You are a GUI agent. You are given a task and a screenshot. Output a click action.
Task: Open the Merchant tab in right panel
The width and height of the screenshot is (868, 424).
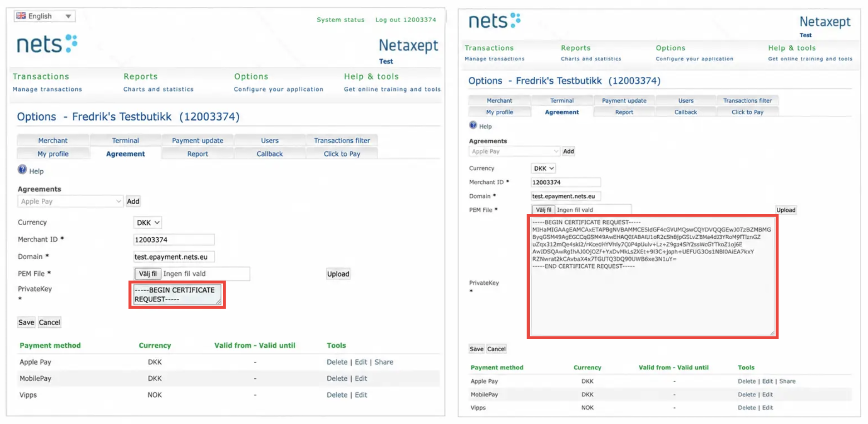(x=499, y=100)
